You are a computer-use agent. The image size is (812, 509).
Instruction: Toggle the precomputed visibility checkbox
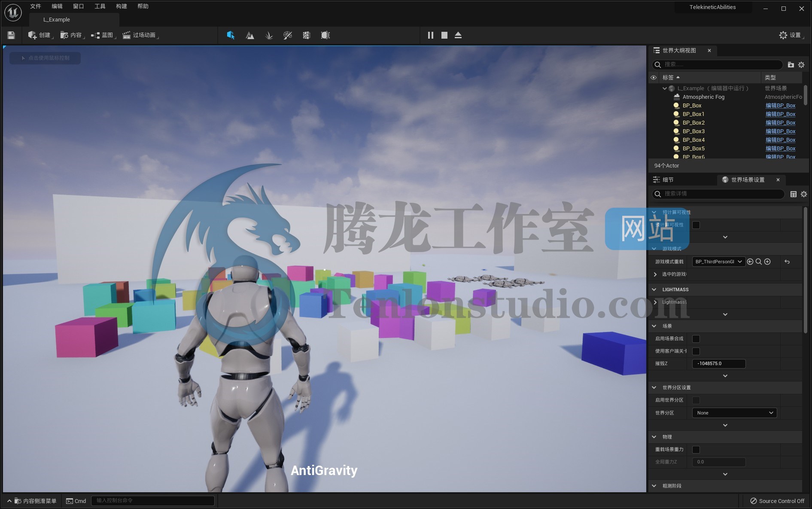tap(696, 225)
